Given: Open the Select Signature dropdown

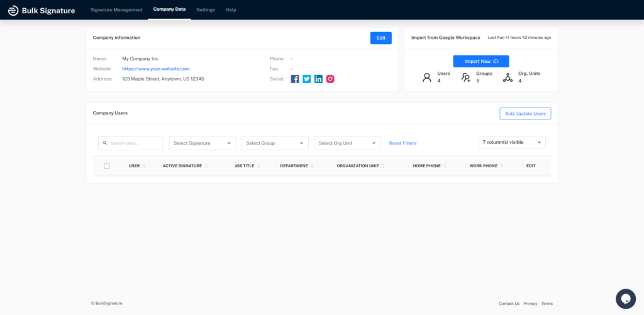Looking at the screenshot, I should coord(203,143).
